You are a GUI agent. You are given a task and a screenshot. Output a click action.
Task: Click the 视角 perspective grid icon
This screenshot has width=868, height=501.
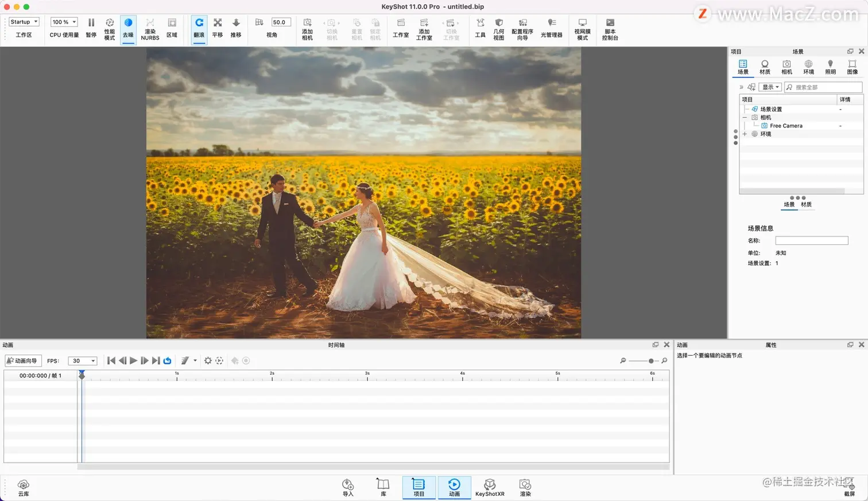click(259, 22)
